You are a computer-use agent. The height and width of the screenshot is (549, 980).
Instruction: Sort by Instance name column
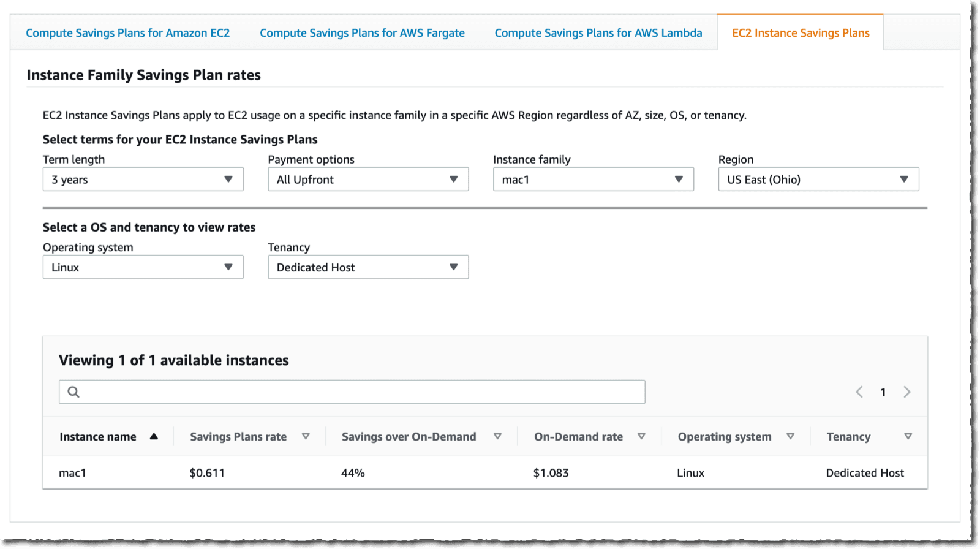pyautogui.click(x=109, y=437)
